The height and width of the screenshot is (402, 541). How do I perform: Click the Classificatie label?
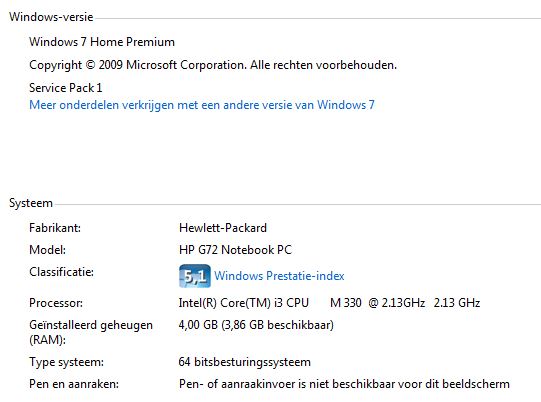click(x=61, y=272)
